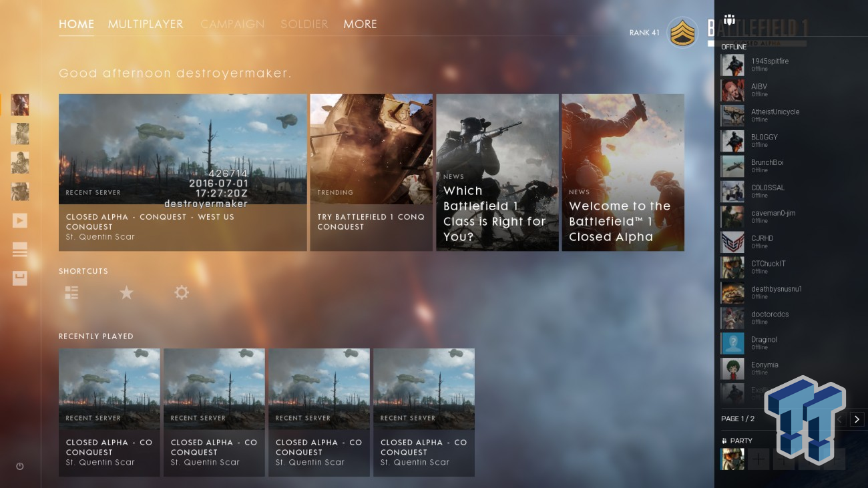Click Eonymia's avatar picture
Screen dimensions: 868x488
(x=732, y=369)
